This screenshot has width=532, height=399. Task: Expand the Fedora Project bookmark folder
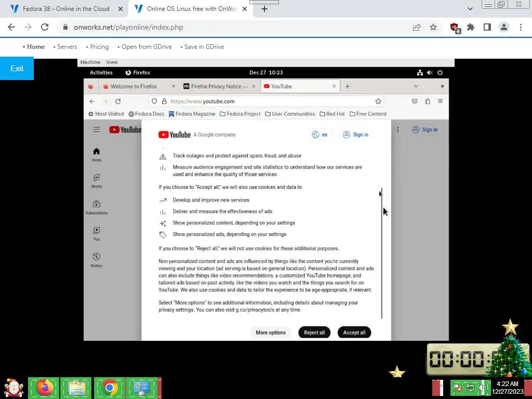[240, 114]
